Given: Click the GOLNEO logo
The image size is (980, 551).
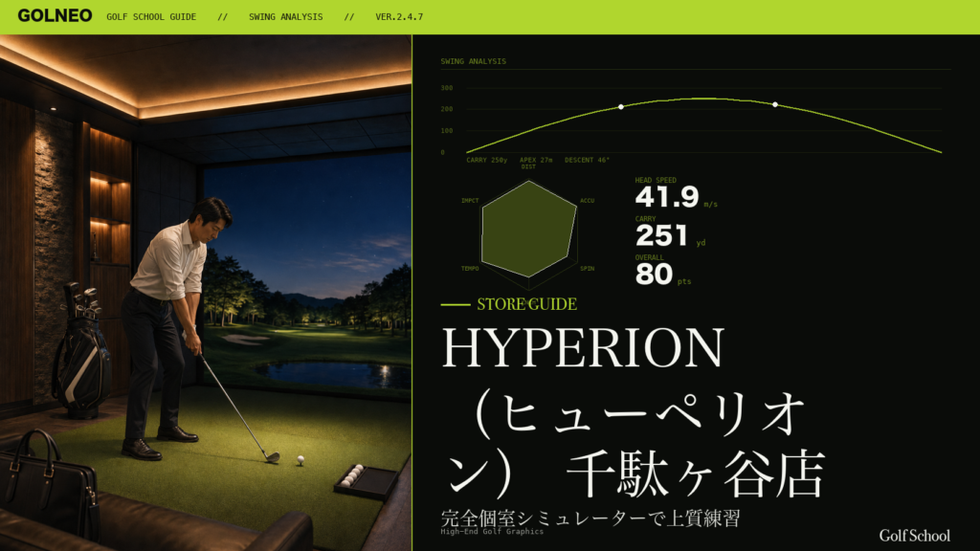Looking at the screenshot, I should tap(55, 16).
